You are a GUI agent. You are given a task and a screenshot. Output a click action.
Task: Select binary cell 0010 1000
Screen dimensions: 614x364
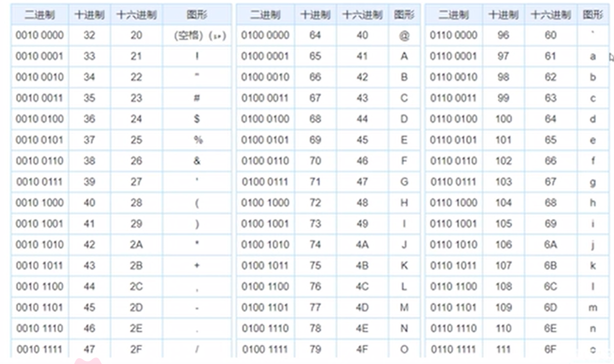[40, 203]
